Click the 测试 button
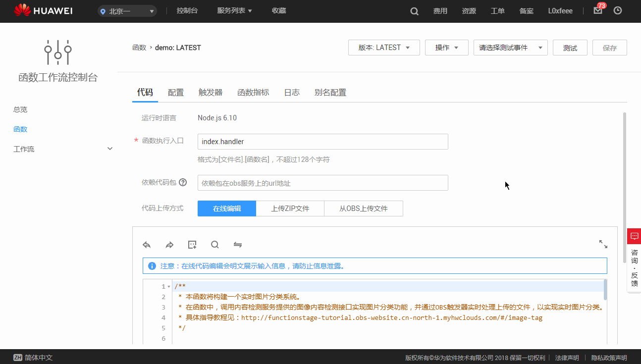 (570, 48)
